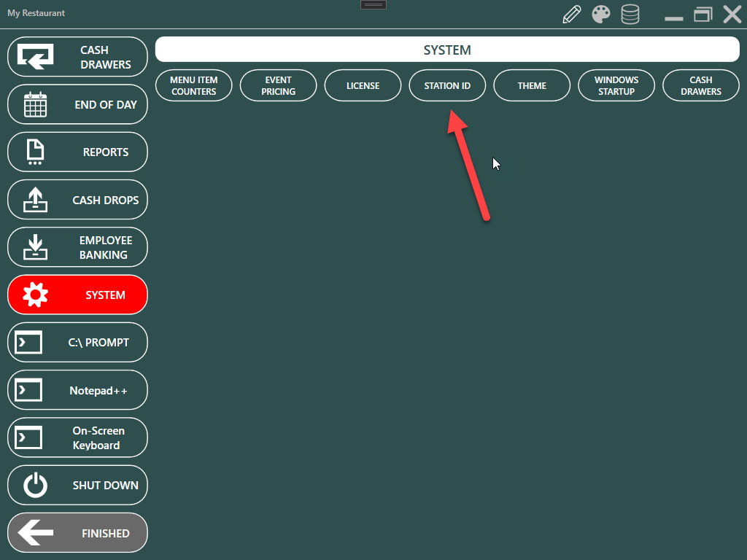Open Menu Item Counters settings
This screenshot has width=747, height=560.
click(194, 86)
